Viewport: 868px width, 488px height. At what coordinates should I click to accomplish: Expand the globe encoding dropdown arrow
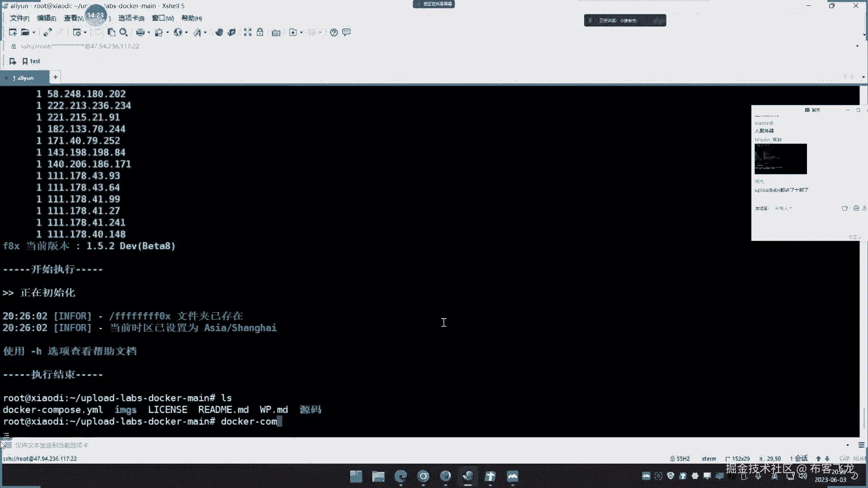[186, 33]
